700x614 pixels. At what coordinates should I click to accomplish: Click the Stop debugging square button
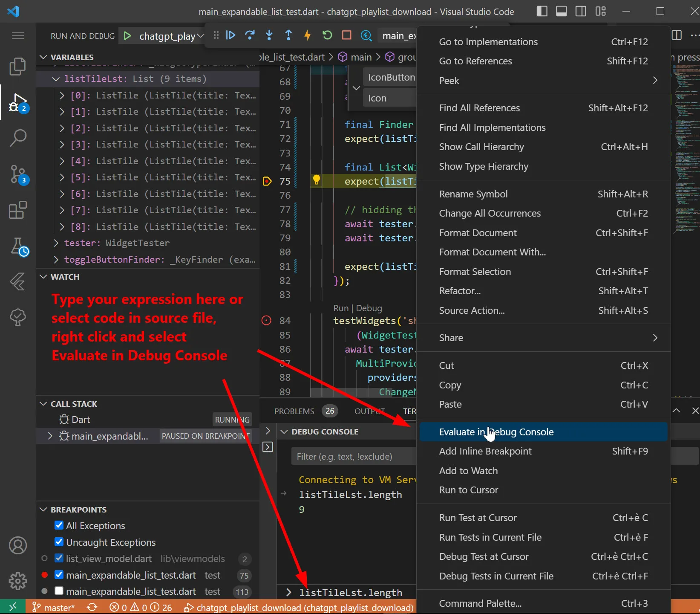click(x=347, y=35)
